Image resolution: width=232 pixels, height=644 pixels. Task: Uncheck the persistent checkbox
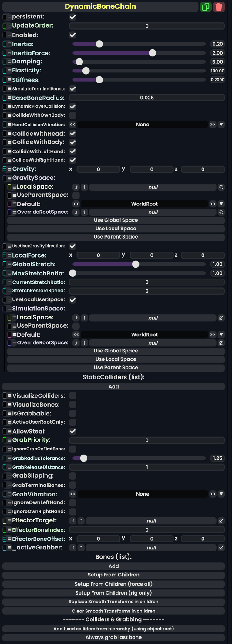pyautogui.click(x=72, y=17)
